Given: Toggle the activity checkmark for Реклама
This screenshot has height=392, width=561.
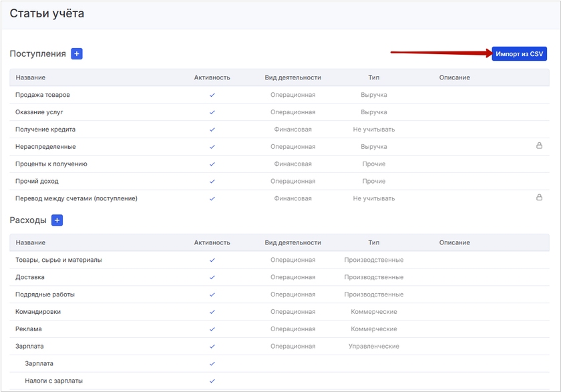Looking at the screenshot, I should (x=212, y=329).
